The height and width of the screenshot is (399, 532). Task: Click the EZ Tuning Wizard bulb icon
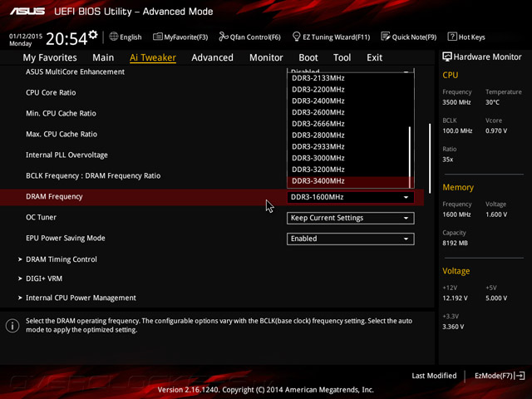tap(296, 37)
